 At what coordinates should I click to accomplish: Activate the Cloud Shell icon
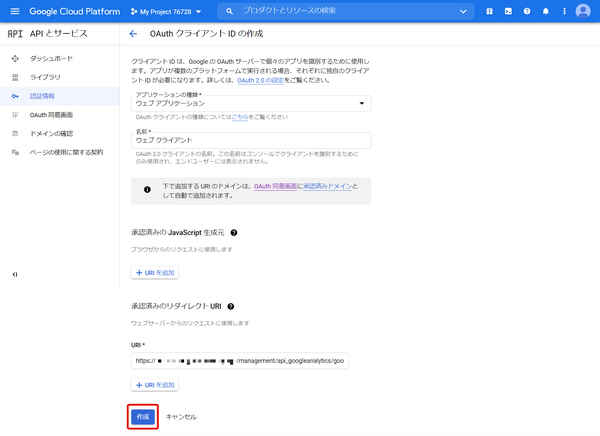click(508, 11)
